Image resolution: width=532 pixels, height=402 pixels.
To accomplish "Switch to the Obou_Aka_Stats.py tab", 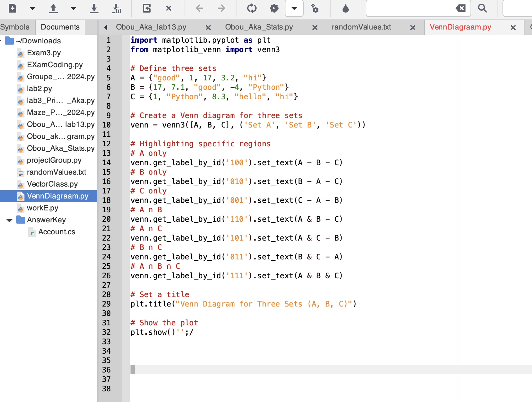I will [x=259, y=27].
